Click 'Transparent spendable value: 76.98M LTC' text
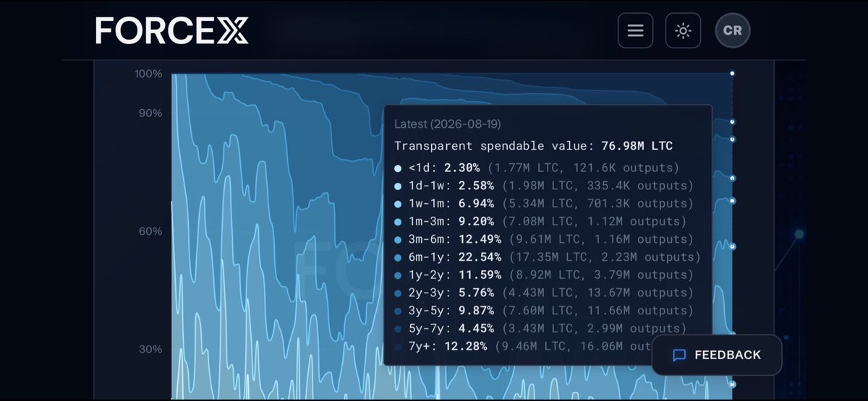Image resolution: width=868 pixels, height=401 pixels. pos(533,146)
